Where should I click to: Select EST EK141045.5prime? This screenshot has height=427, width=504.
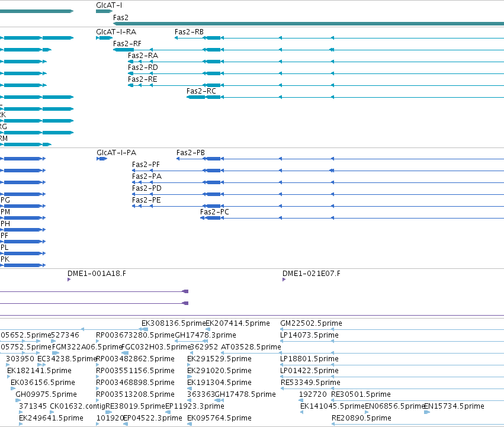coord(332,407)
